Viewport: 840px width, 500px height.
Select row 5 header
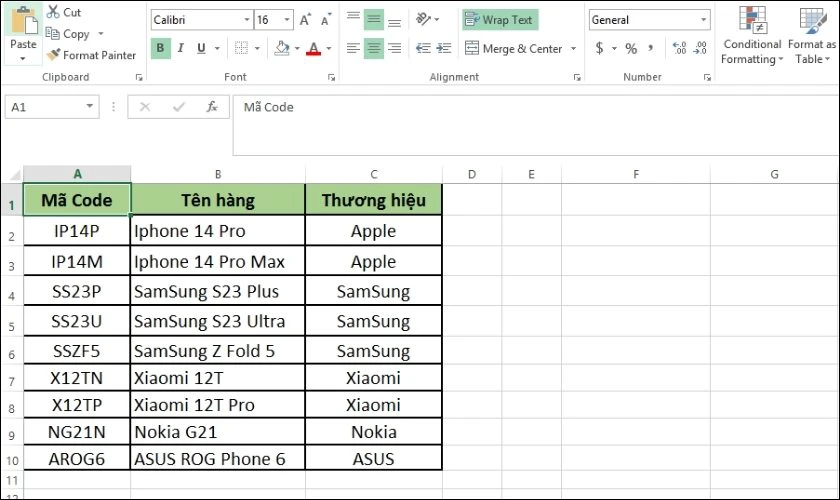click(x=12, y=322)
